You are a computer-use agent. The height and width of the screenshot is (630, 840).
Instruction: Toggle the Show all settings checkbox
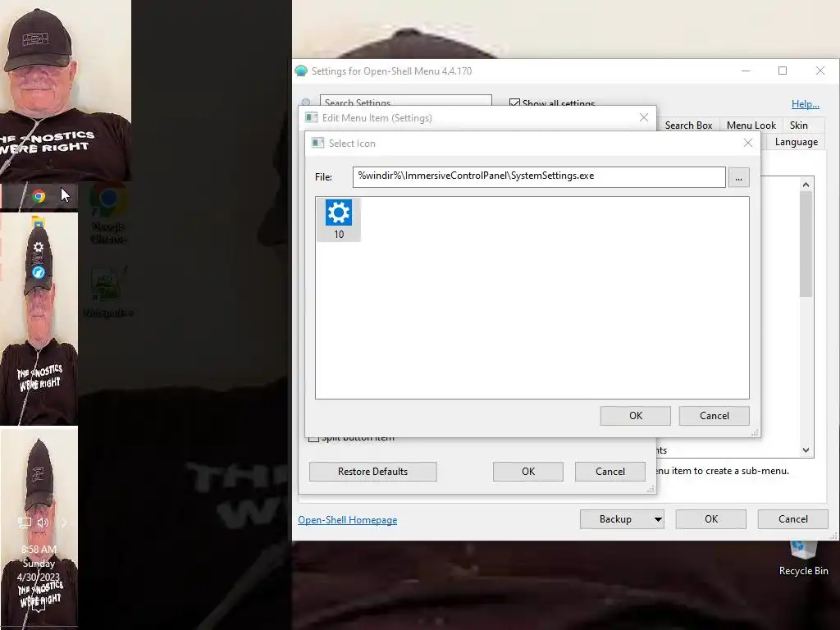point(514,103)
